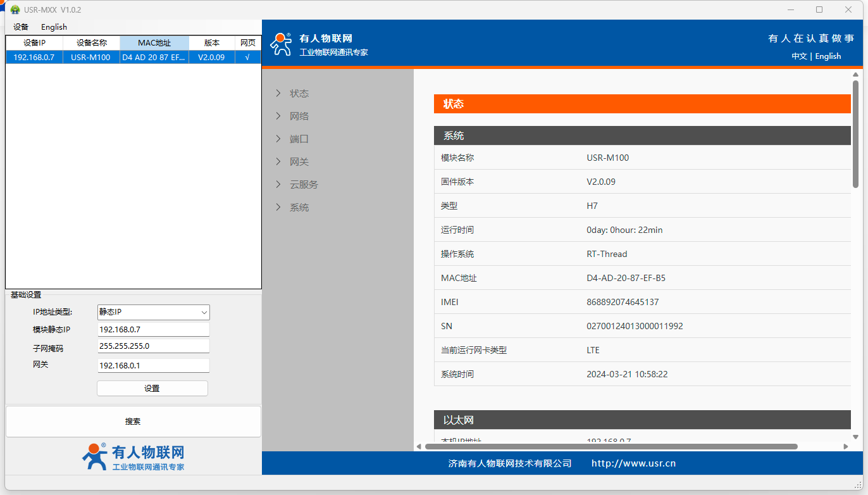Image resolution: width=868 pixels, height=495 pixels.
Task: Click the USR-MXX app icon in title bar
Action: coord(15,9)
